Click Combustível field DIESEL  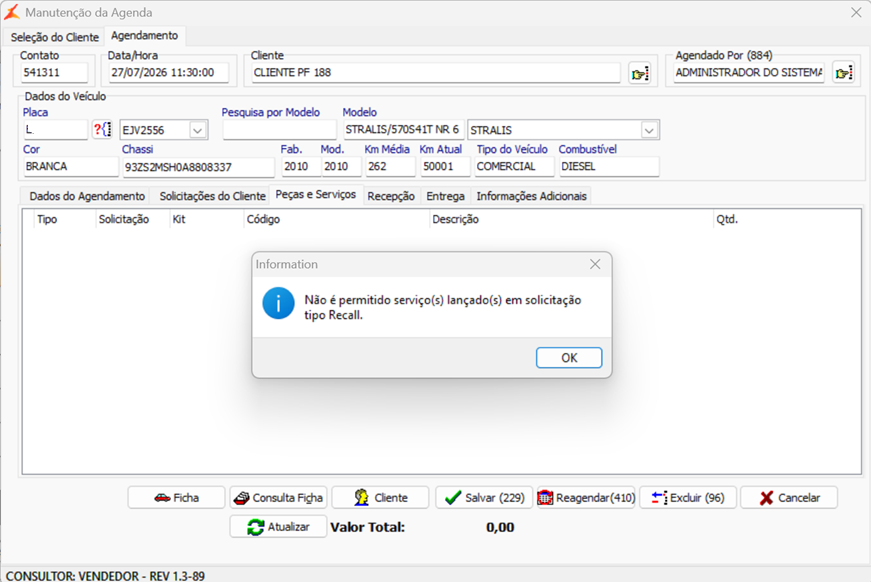tap(609, 167)
